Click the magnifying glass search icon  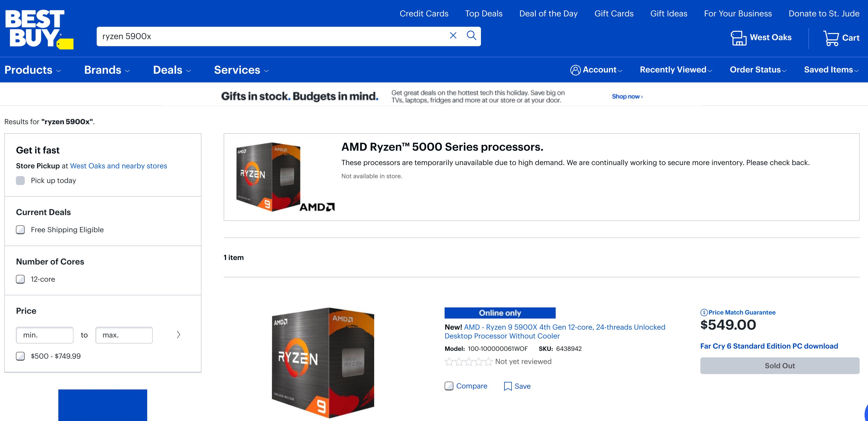click(x=471, y=35)
